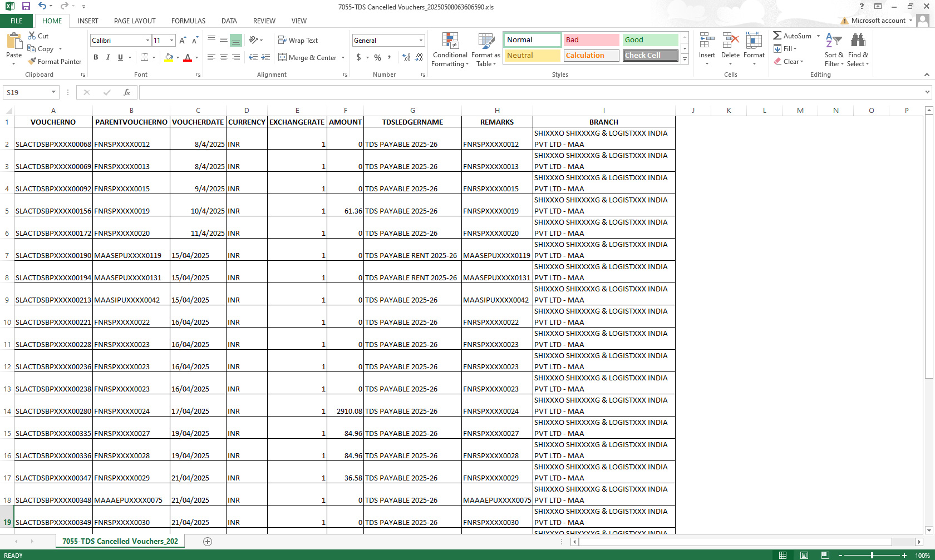The height and width of the screenshot is (560, 935).
Task: Click the Save icon in quick access toolbar
Action: [x=26, y=6]
